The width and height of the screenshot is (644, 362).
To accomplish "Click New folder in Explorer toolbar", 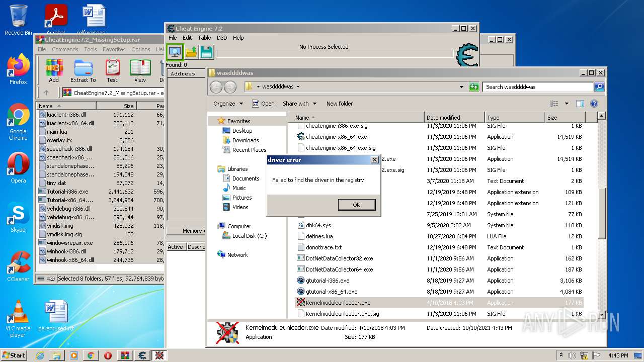I will tap(340, 104).
